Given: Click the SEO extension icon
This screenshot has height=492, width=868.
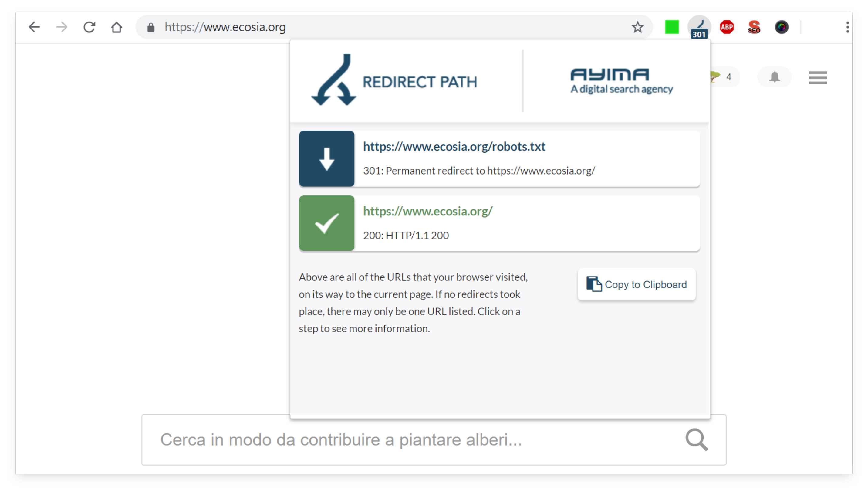Looking at the screenshot, I should [754, 27].
